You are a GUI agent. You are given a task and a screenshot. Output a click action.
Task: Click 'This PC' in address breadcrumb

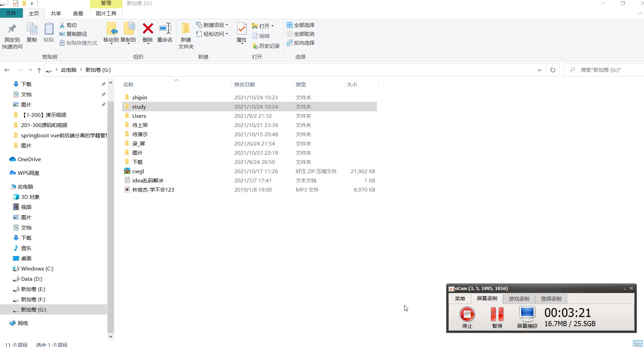point(69,70)
